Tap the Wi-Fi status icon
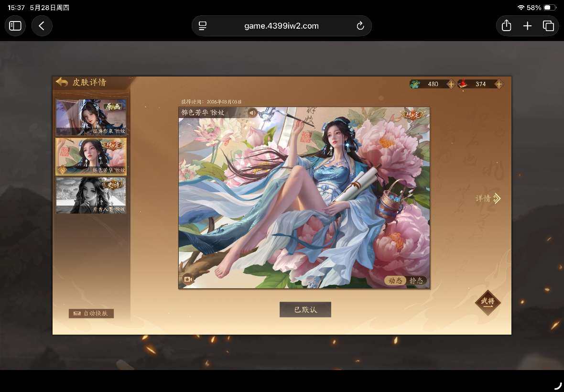 tap(521, 8)
